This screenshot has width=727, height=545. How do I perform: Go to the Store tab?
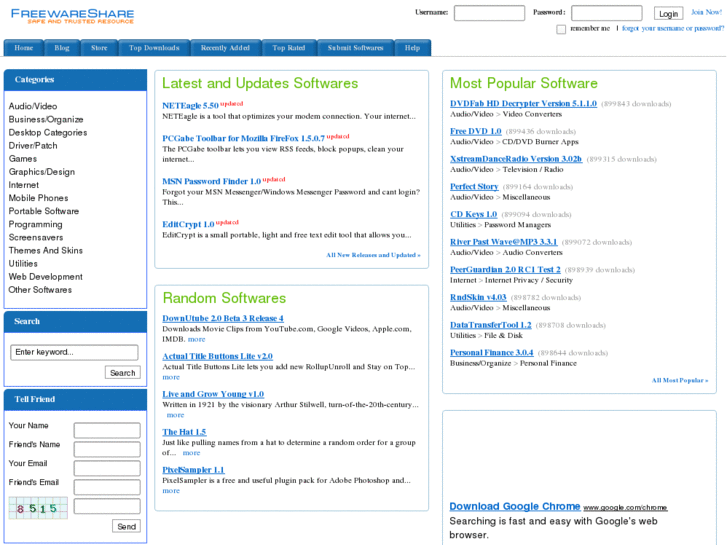99,48
